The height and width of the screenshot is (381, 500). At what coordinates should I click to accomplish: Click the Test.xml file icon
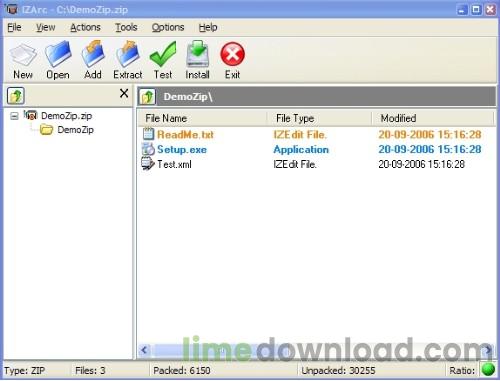tap(148, 164)
